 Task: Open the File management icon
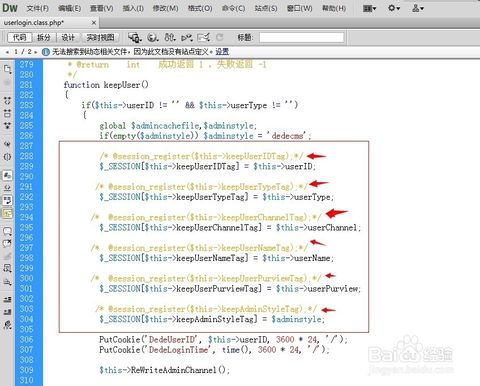tap(170, 37)
